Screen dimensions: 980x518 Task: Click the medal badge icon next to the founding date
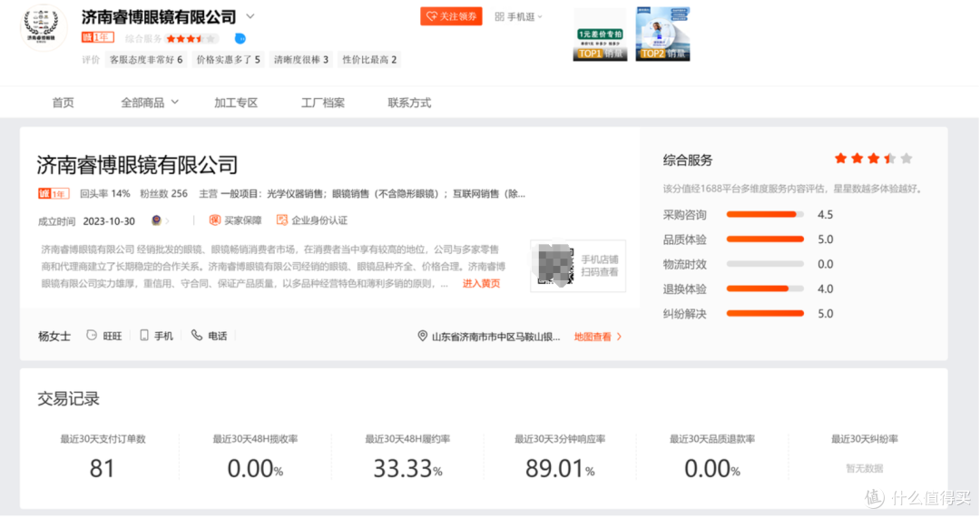pyautogui.click(x=156, y=220)
